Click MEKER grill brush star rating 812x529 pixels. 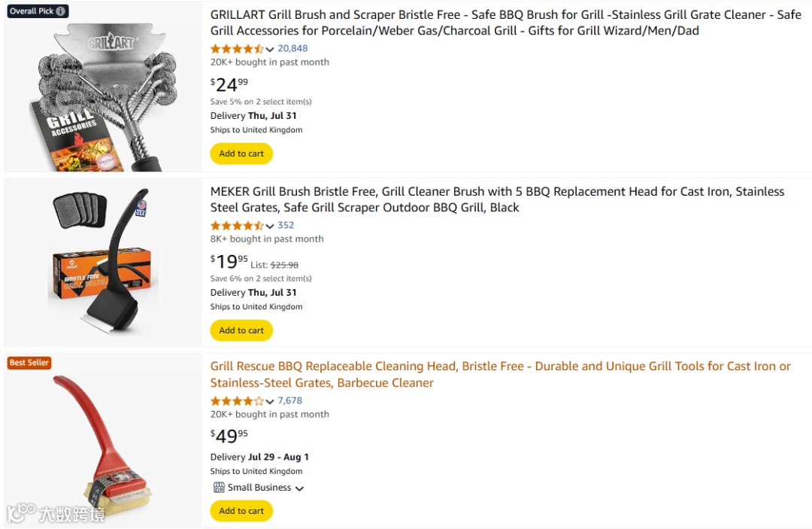[x=237, y=226]
